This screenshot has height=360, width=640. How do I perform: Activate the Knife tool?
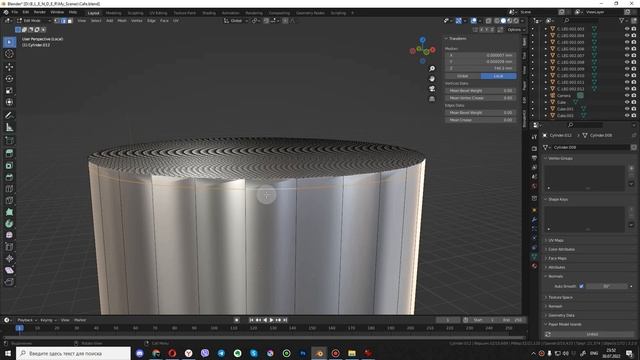(x=9, y=200)
